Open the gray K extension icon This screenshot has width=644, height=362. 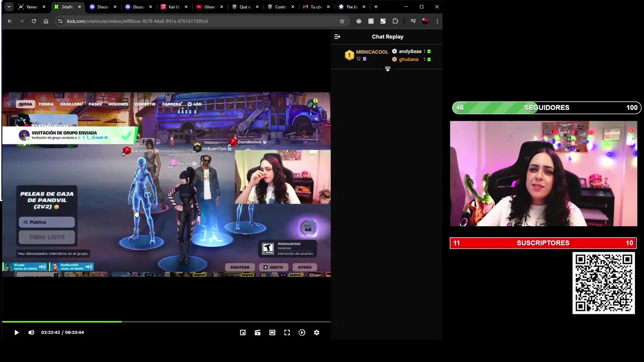tap(371, 21)
